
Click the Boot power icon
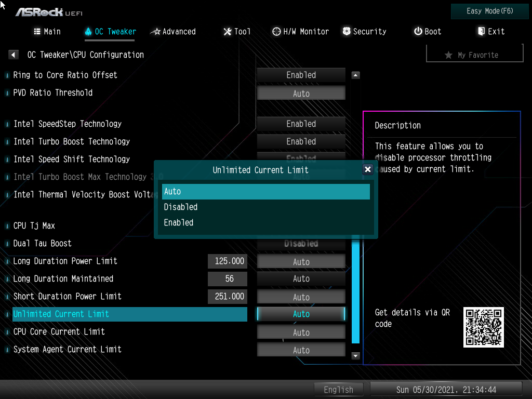tap(418, 31)
